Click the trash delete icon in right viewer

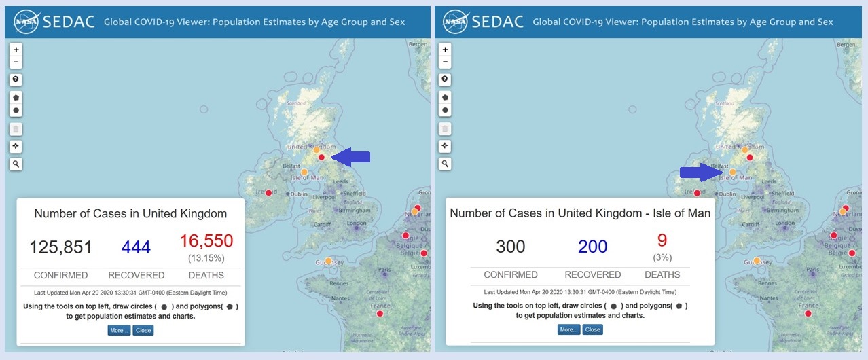click(x=445, y=128)
